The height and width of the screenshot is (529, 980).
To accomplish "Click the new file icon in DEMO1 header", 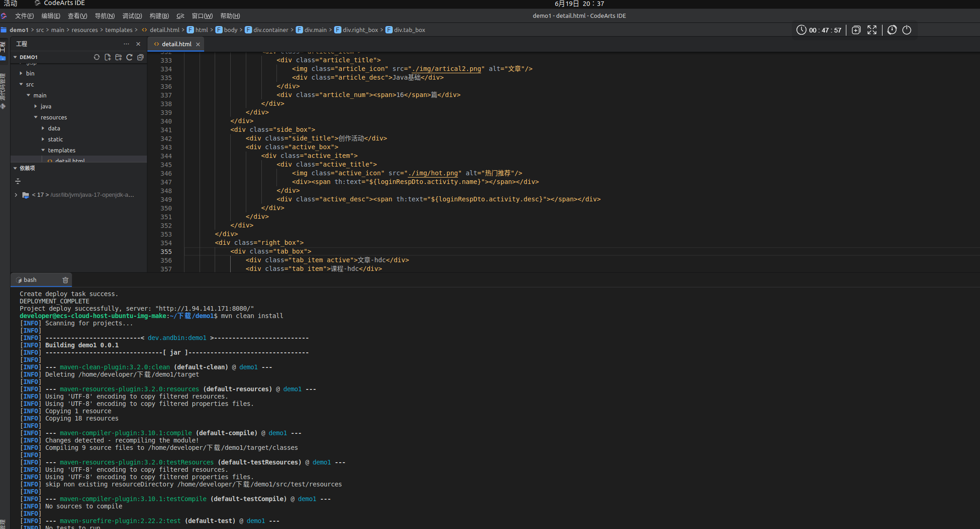I will tap(108, 57).
